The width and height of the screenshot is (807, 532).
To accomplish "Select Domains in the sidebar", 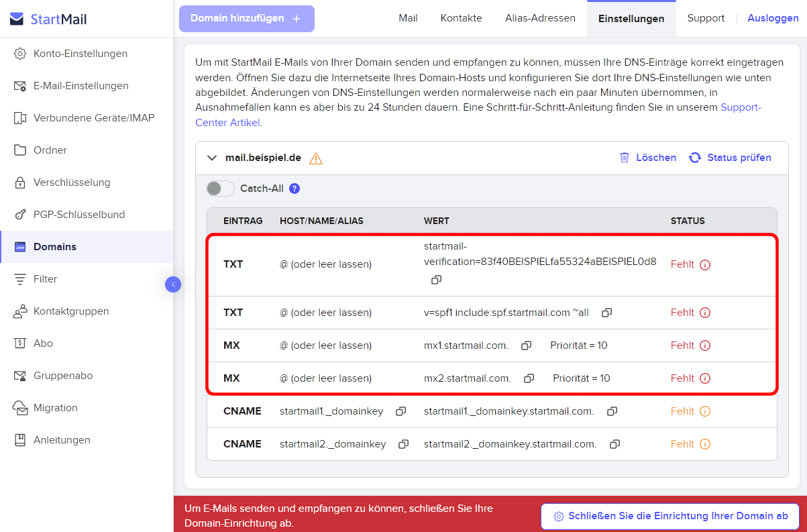I will [x=87, y=247].
